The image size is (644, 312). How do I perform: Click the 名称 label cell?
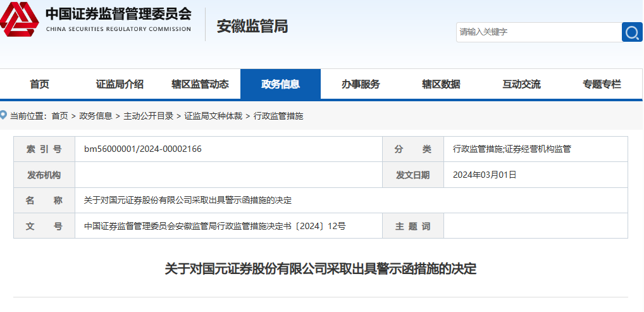tap(44, 200)
